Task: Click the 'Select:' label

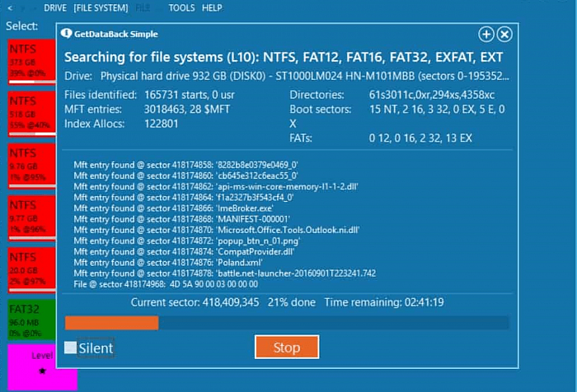Action: [21, 26]
